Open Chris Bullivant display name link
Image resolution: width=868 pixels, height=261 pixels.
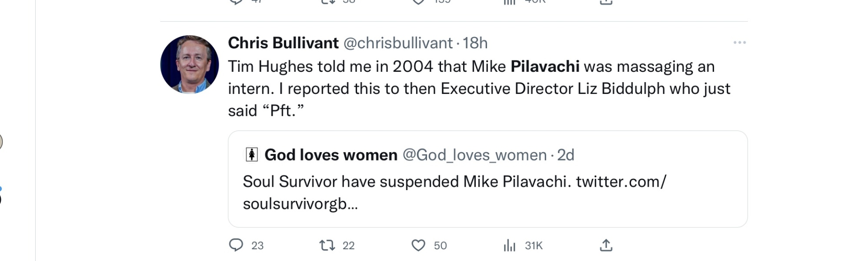point(283,43)
